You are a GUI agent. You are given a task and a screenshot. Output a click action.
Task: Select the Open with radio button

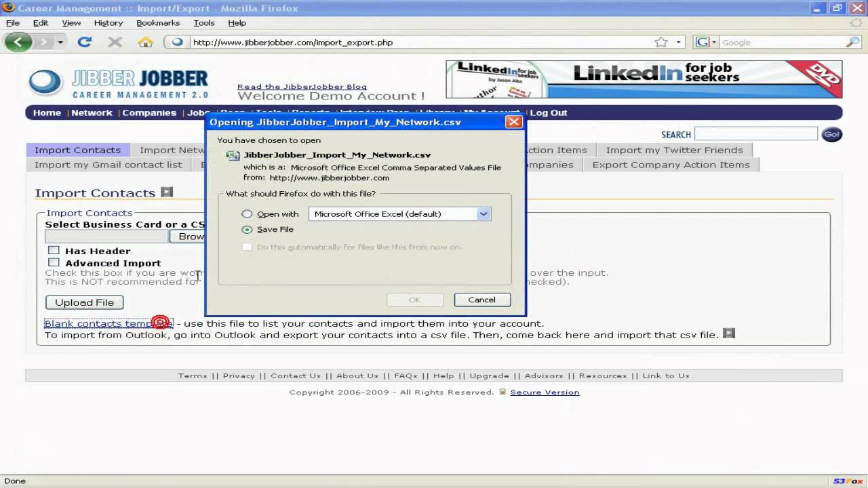click(x=247, y=213)
